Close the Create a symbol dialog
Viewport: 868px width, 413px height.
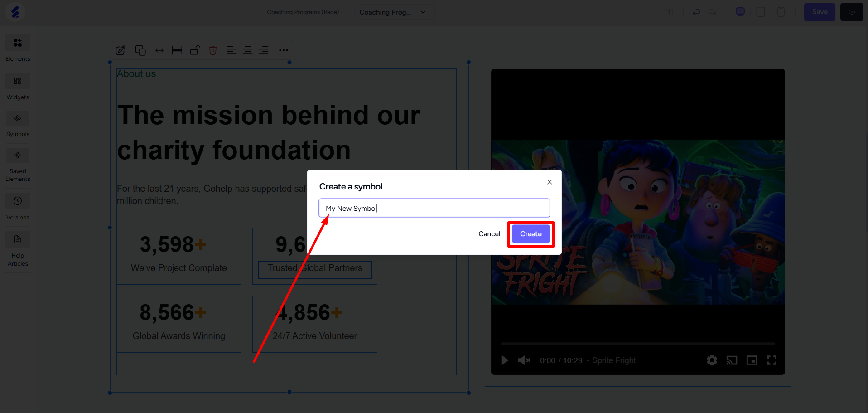click(x=550, y=182)
